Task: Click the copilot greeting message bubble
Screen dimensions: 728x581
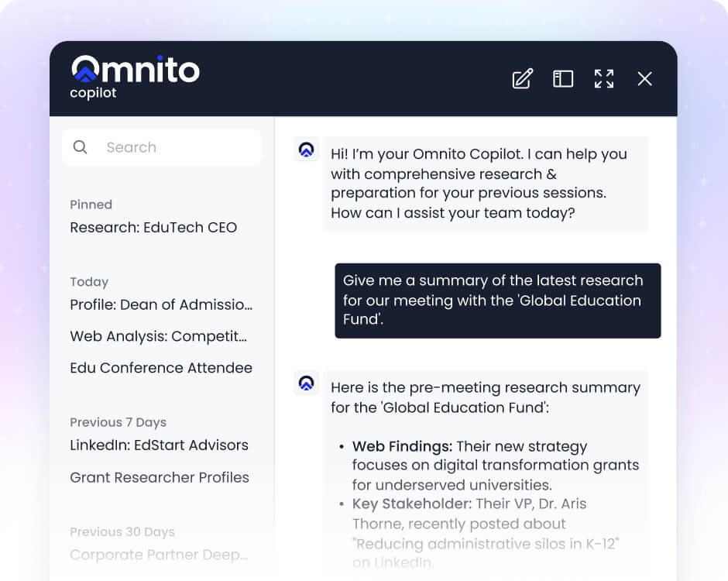Action: point(486,184)
